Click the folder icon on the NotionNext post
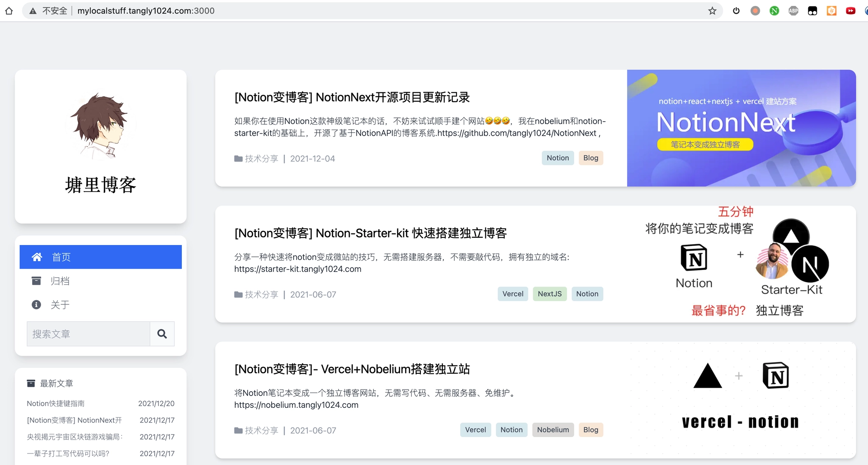868x465 pixels. pos(238,159)
